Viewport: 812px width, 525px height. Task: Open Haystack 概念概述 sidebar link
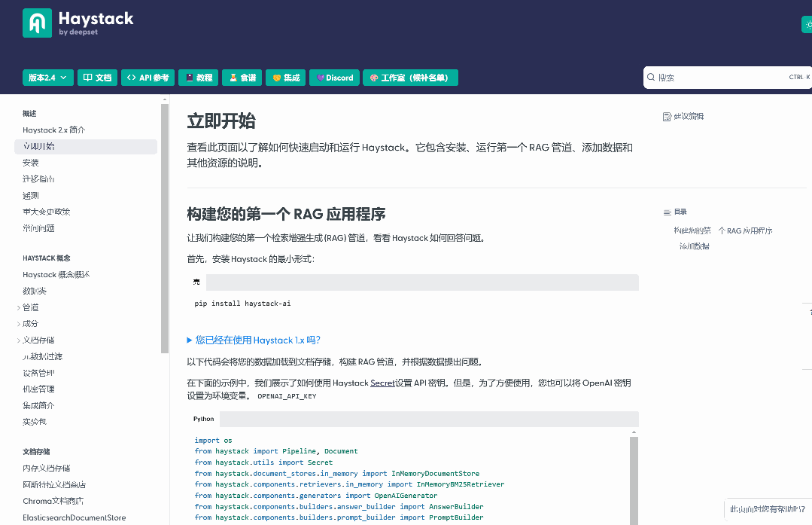coord(56,275)
